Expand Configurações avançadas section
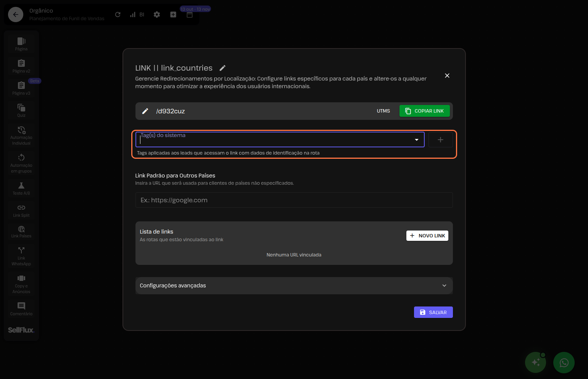The height and width of the screenshot is (379, 588). pyautogui.click(x=294, y=285)
